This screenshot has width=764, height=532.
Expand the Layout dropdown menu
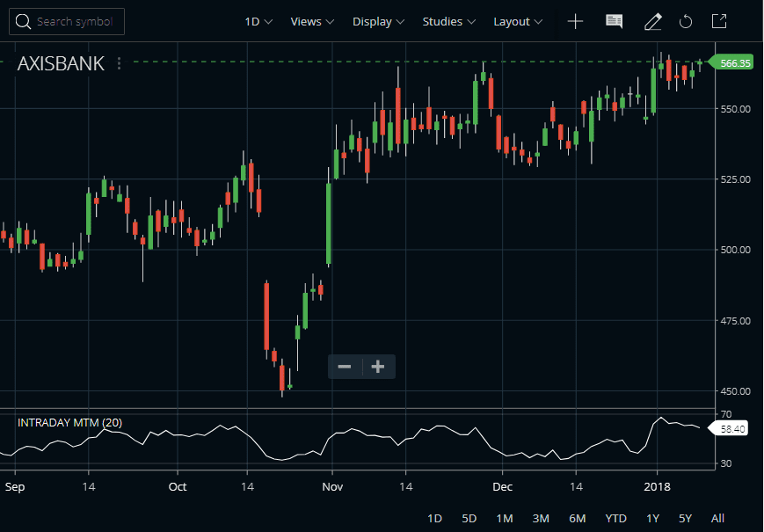pyautogui.click(x=518, y=21)
